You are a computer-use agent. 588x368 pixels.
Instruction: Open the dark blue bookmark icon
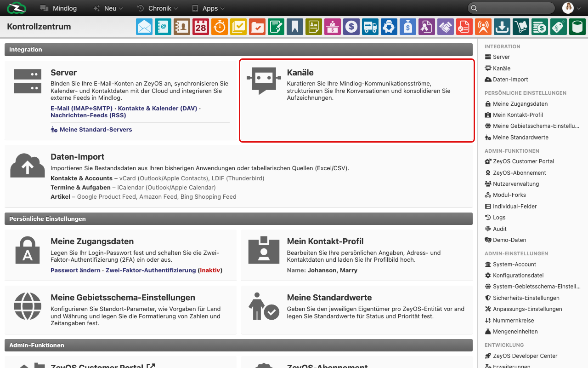295,27
